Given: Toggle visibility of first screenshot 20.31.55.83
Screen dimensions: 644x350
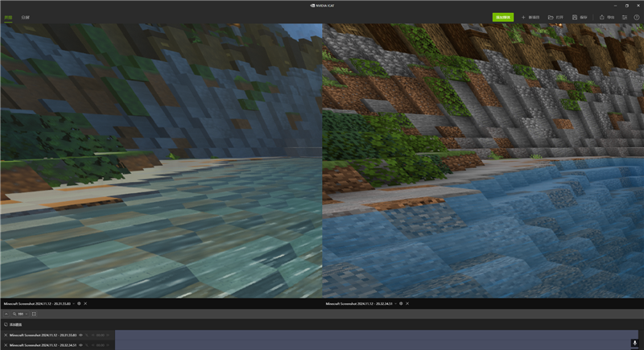Looking at the screenshot, I should [x=80, y=335].
